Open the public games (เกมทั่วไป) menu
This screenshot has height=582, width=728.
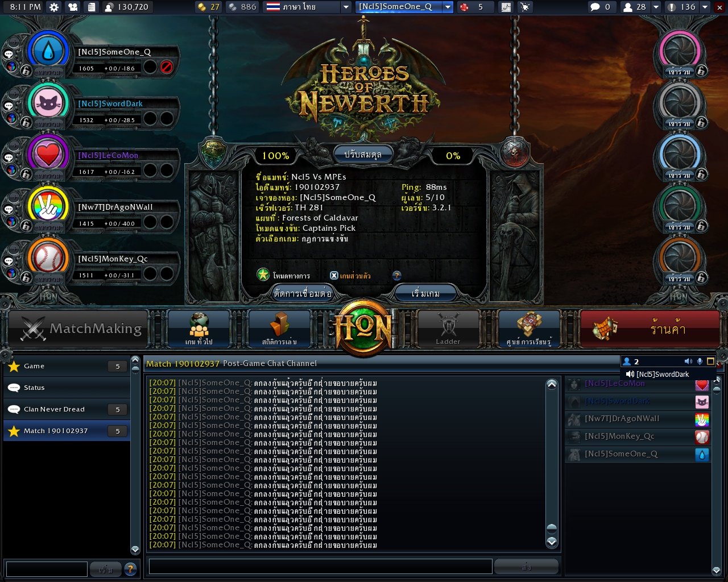tap(199, 329)
